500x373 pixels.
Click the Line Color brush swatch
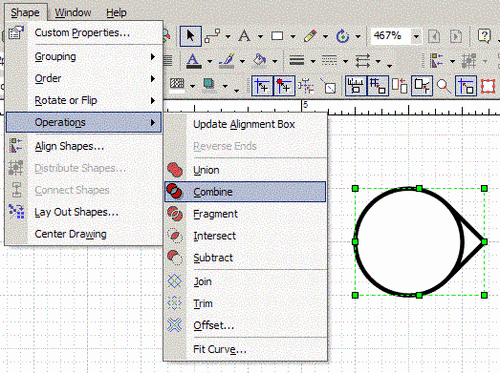click(226, 61)
